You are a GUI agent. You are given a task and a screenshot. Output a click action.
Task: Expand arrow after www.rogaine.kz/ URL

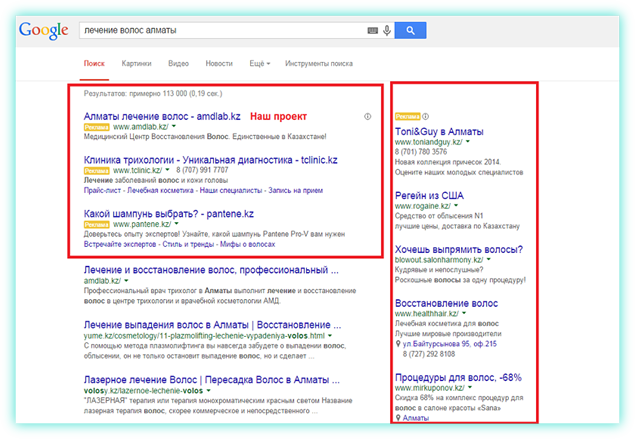pos(456,205)
